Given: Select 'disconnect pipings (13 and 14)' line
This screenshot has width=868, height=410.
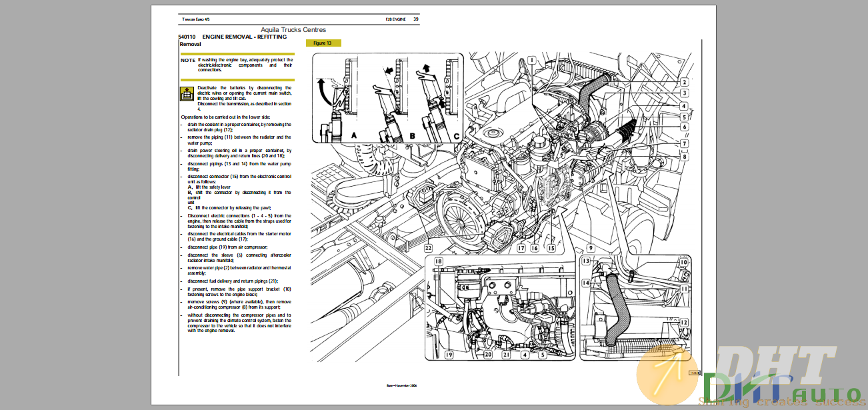Looking at the screenshot, I should pyautogui.click(x=239, y=163).
